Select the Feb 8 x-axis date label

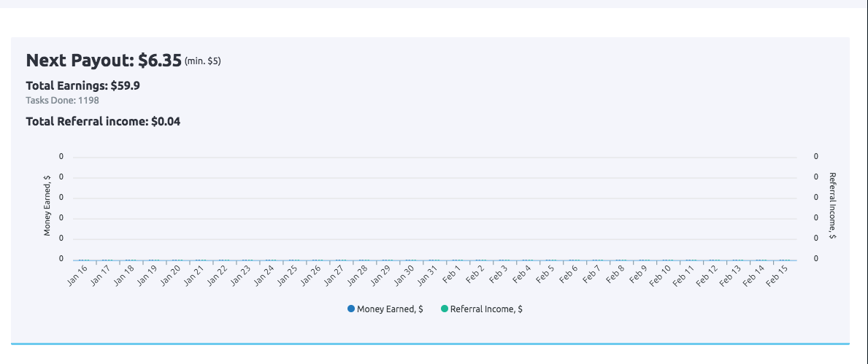point(615,274)
